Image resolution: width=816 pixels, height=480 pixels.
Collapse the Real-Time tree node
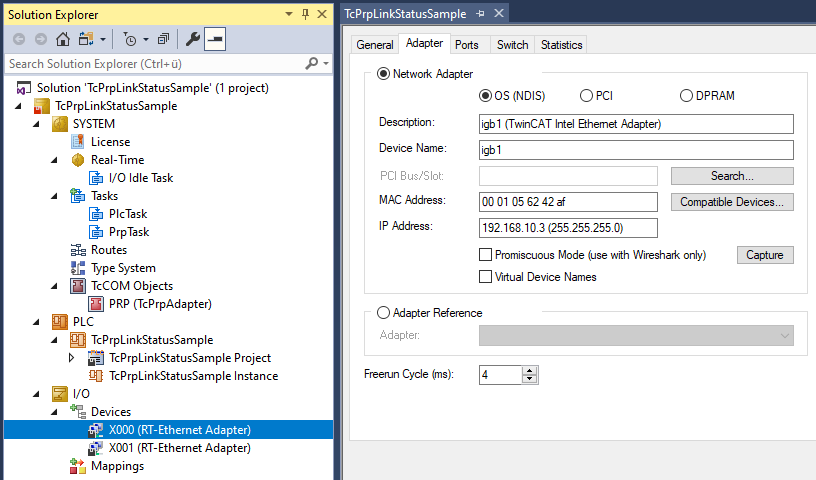[55, 160]
